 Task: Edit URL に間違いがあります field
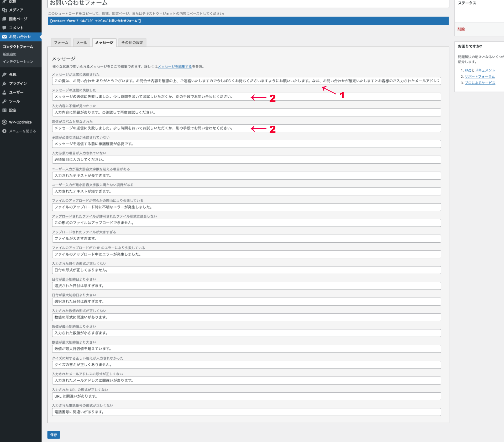(x=246, y=396)
